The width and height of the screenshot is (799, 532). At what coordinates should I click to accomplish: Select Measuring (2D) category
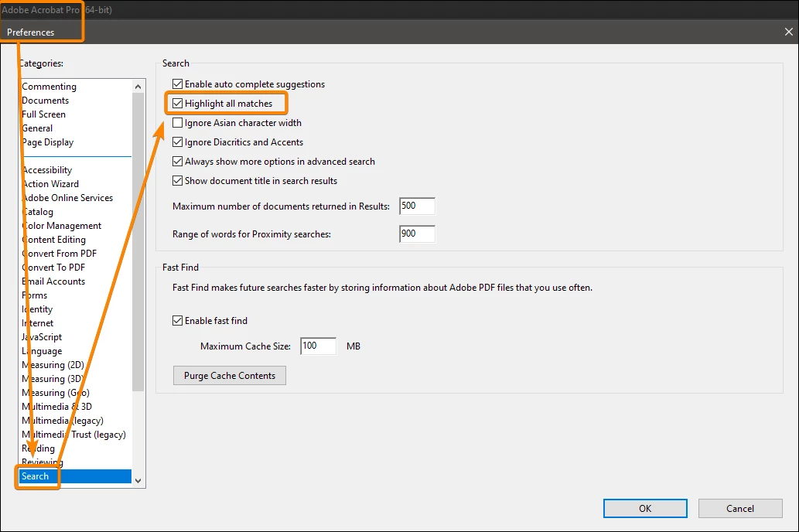pyautogui.click(x=53, y=365)
